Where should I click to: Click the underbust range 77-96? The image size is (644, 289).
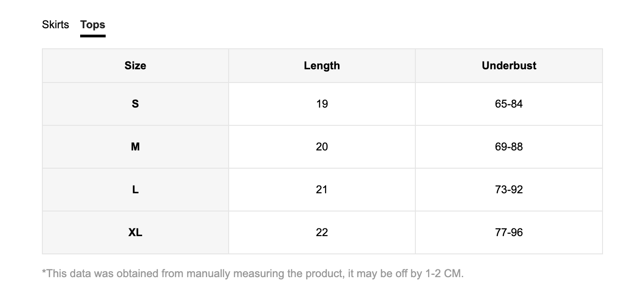(509, 232)
